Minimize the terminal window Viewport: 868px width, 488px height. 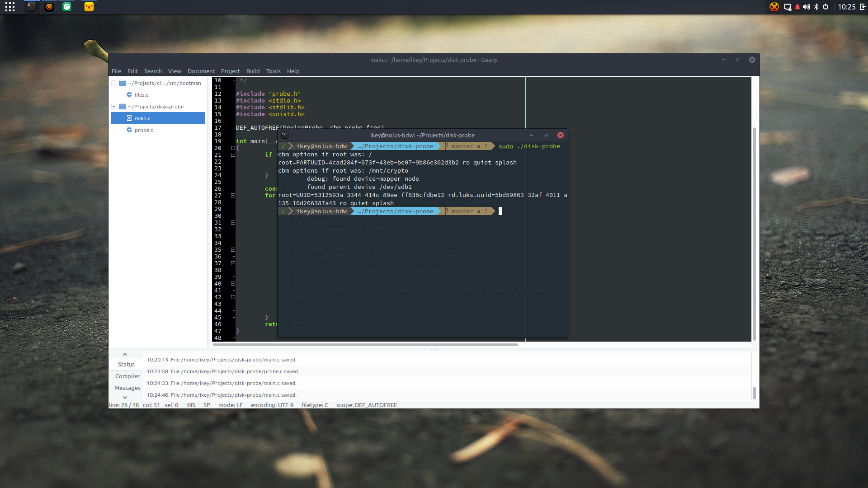[532, 135]
